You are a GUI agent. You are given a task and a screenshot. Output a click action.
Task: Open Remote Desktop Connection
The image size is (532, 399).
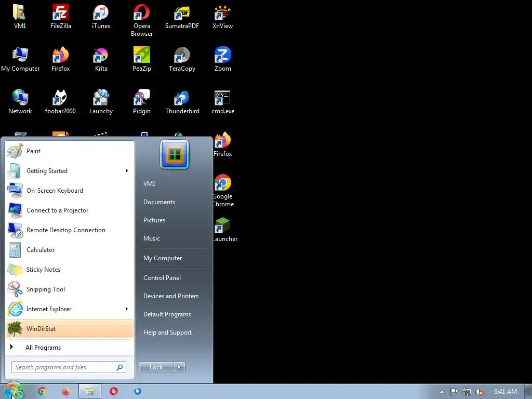(70, 230)
